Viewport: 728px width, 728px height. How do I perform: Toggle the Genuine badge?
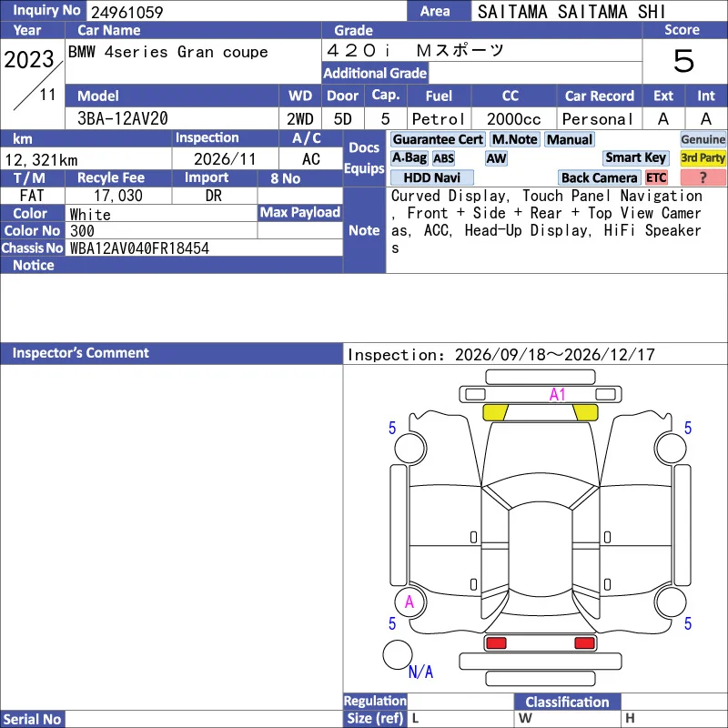[x=703, y=139]
